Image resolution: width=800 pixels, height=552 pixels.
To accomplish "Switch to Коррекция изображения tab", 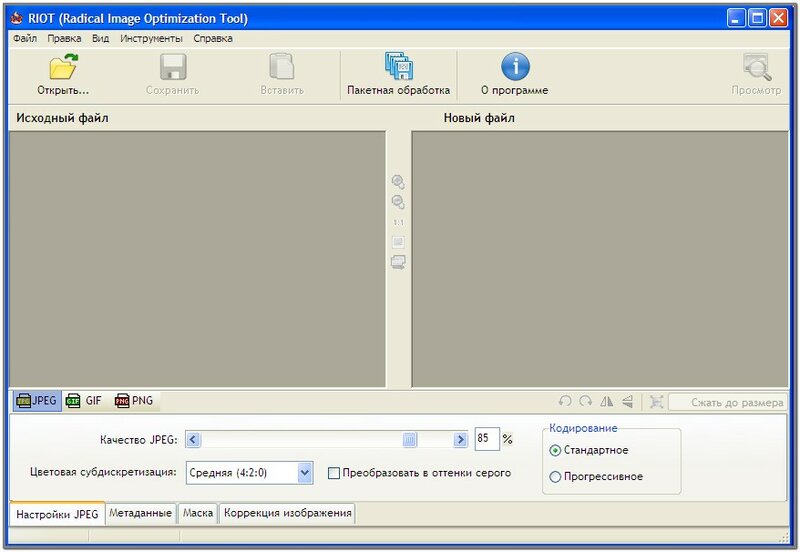I will tap(287, 513).
